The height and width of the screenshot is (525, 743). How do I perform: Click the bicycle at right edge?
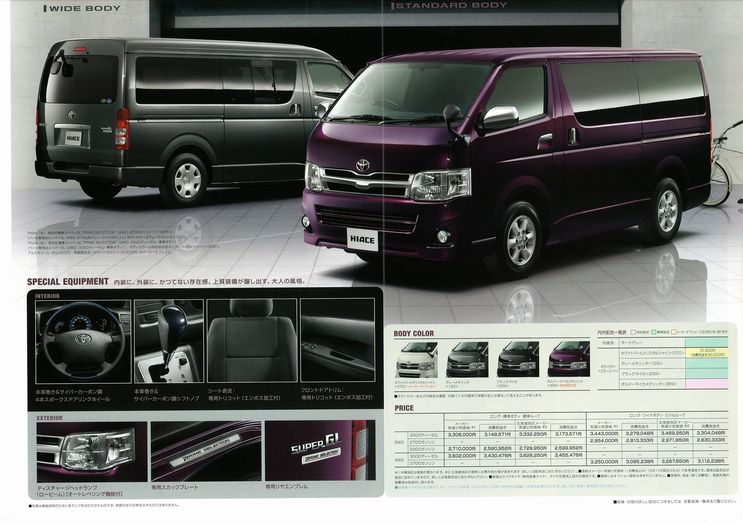pos(723,165)
